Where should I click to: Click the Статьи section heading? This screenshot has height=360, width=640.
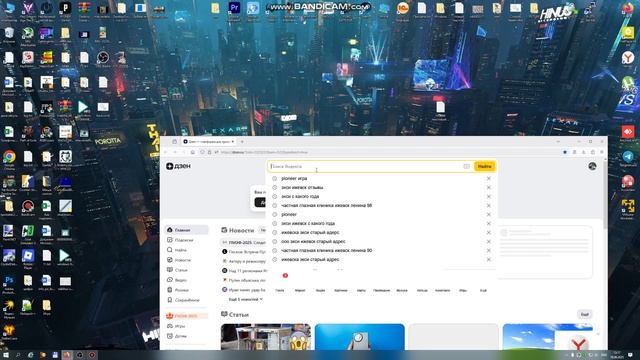tap(238, 315)
